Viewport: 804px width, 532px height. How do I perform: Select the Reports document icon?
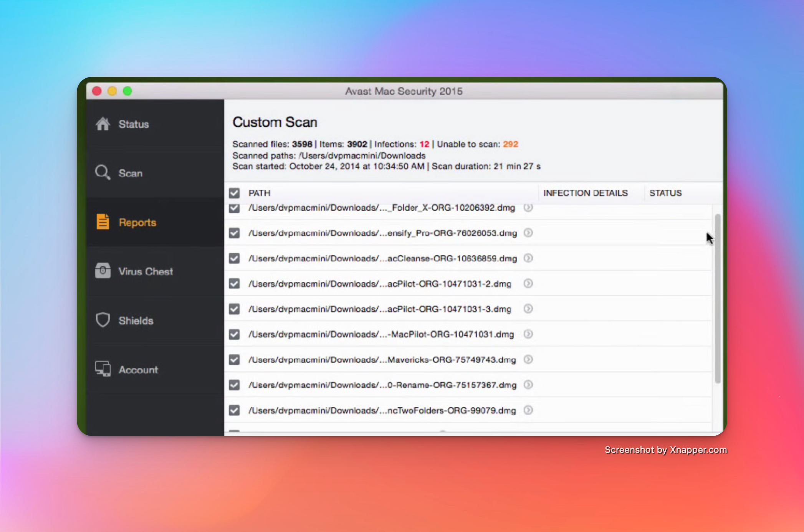(103, 222)
